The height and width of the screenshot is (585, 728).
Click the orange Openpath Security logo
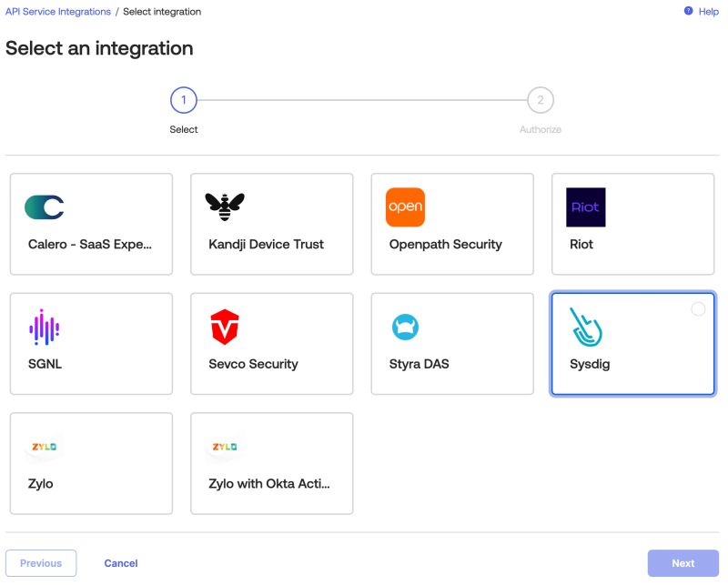pyautogui.click(x=406, y=207)
